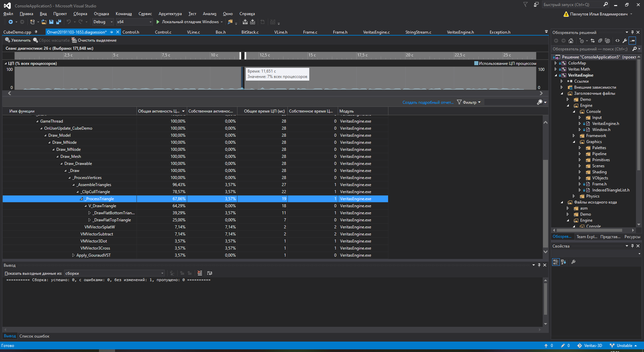Toggle word wrap in Output panel
The height and width of the screenshot is (352, 644).
coord(210,273)
